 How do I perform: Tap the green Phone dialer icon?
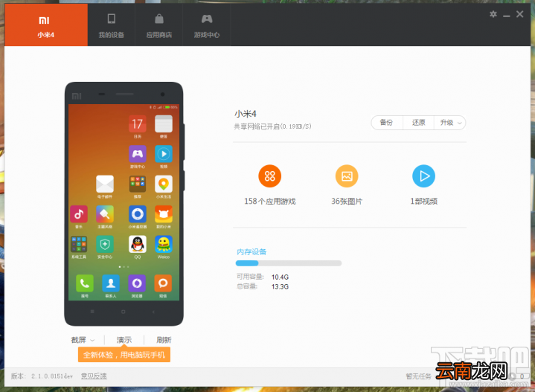pyautogui.click(x=85, y=283)
